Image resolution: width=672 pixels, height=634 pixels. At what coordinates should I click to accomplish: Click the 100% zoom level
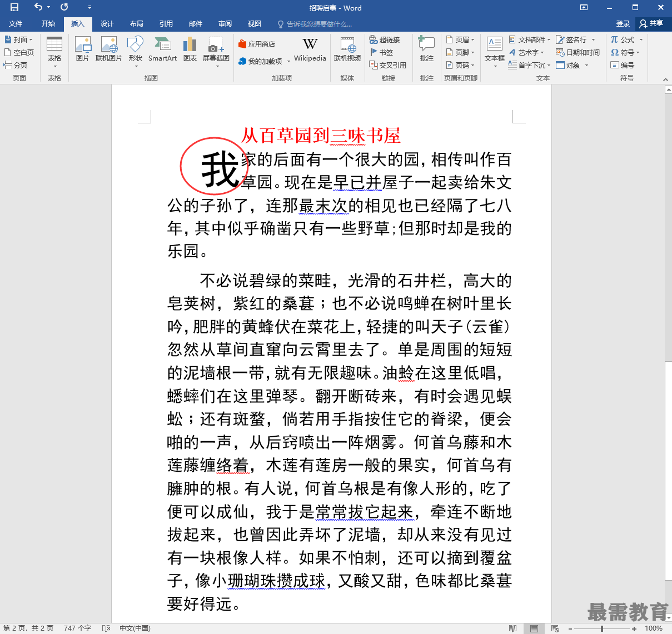tap(654, 628)
